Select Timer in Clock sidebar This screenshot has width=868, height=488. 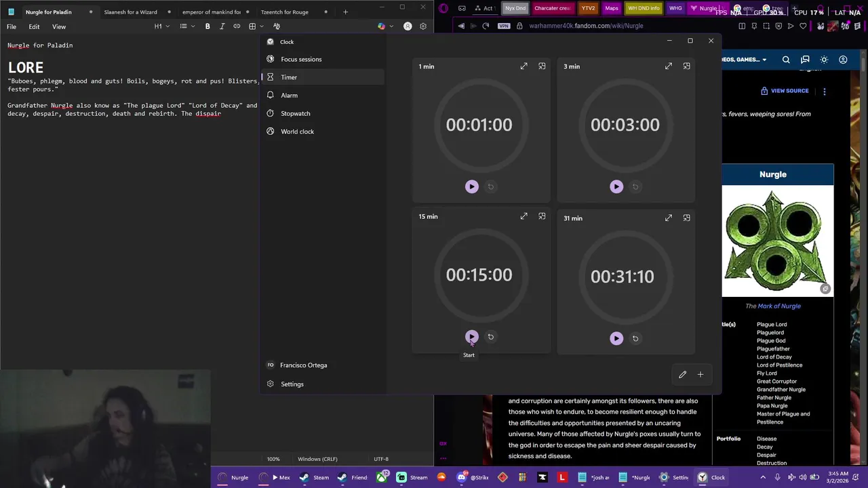(x=324, y=77)
